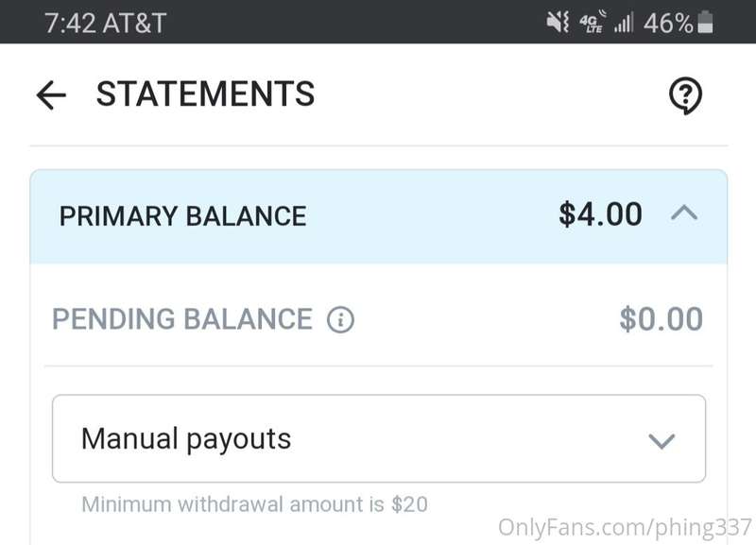Viewport: 756px width, 545px height.
Task: Tap the signal strength bars icon
Action: click(623, 23)
